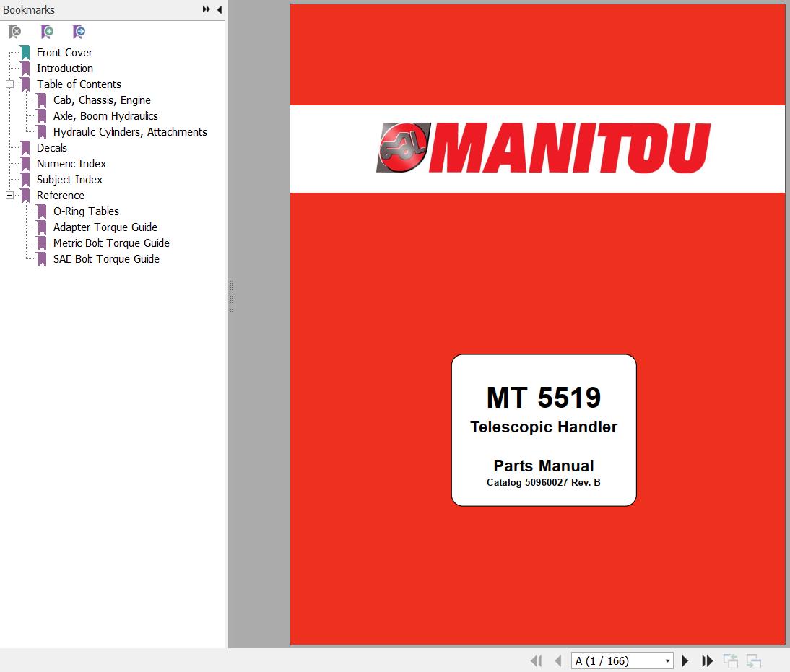The image size is (790, 672).
Task: Open the O-Ring Tables bookmark
Action: pyautogui.click(x=86, y=211)
